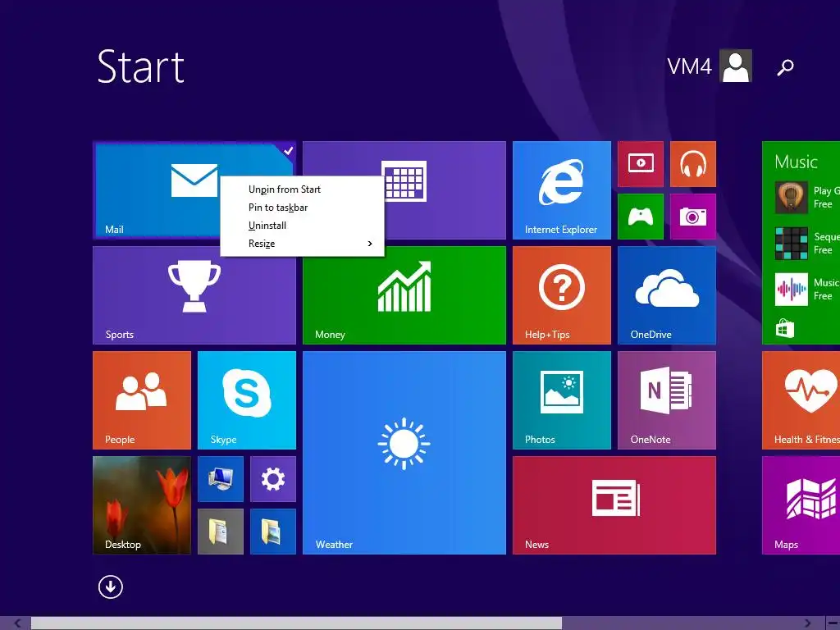The width and height of the screenshot is (840, 630).
Task: Choose Pin to taskbar
Action: point(302,208)
